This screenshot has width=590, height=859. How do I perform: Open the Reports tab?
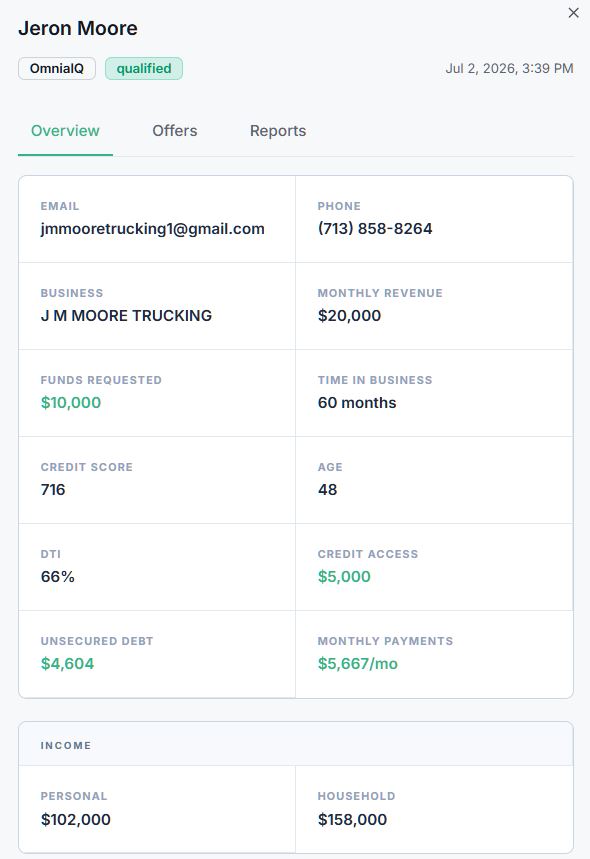(278, 131)
